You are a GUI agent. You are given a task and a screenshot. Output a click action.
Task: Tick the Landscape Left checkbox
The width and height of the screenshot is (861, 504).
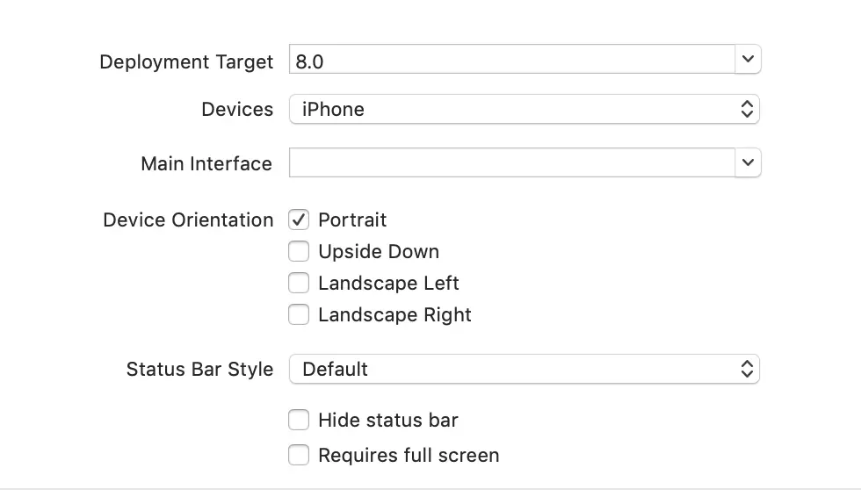(x=299, y=283)
